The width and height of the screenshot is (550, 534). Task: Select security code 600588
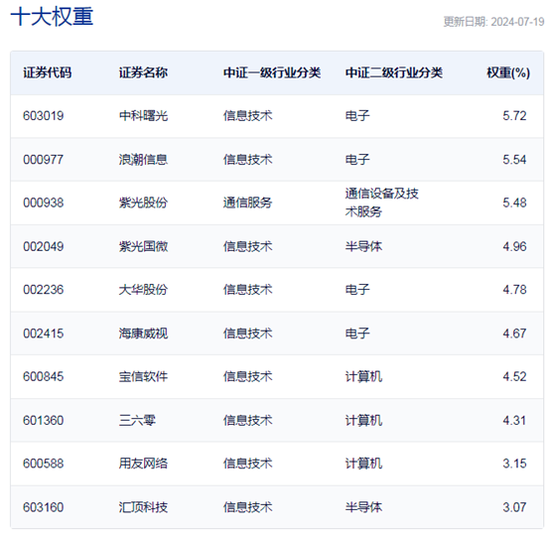(x=43, y=463)
